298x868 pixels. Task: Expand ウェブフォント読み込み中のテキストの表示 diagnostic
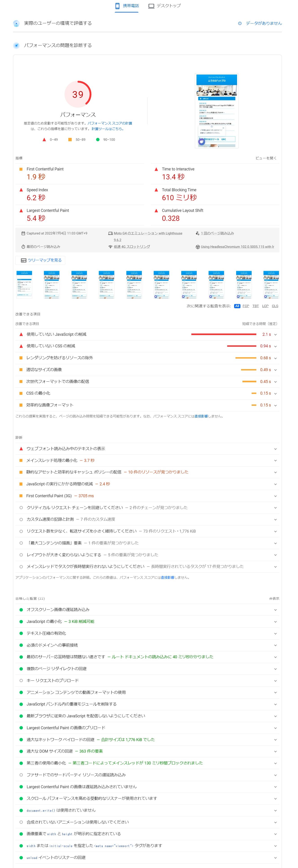tap(147, 449)
